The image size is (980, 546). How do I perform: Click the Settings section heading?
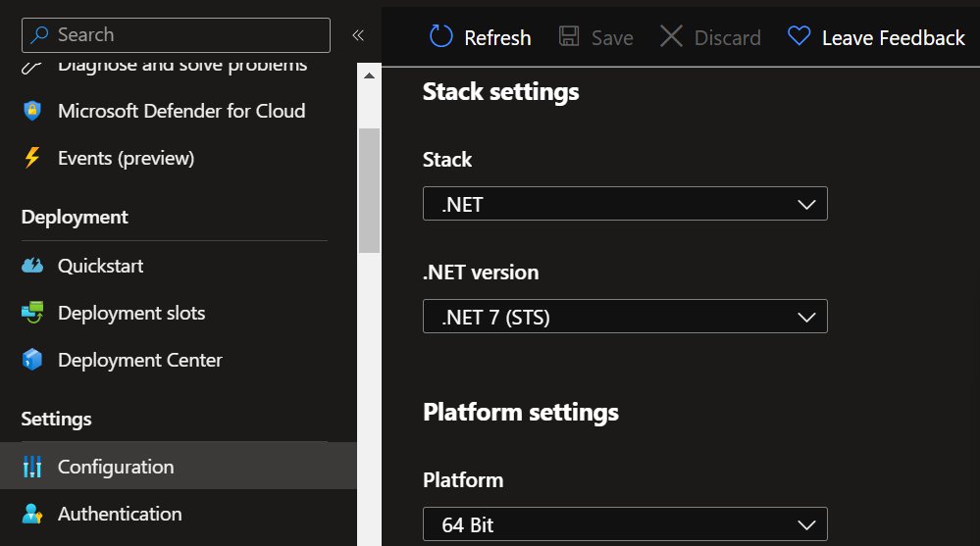(x=56, y=419)
